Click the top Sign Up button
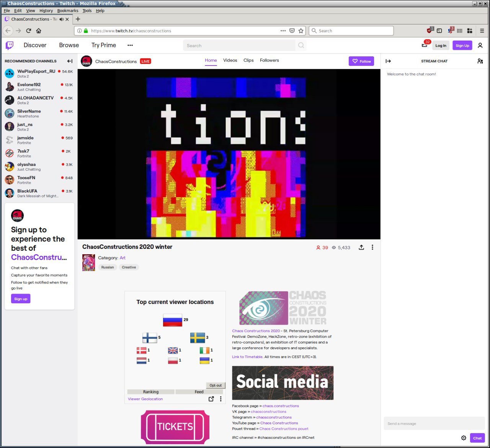The image size is (490, 448). coord(462,46)
